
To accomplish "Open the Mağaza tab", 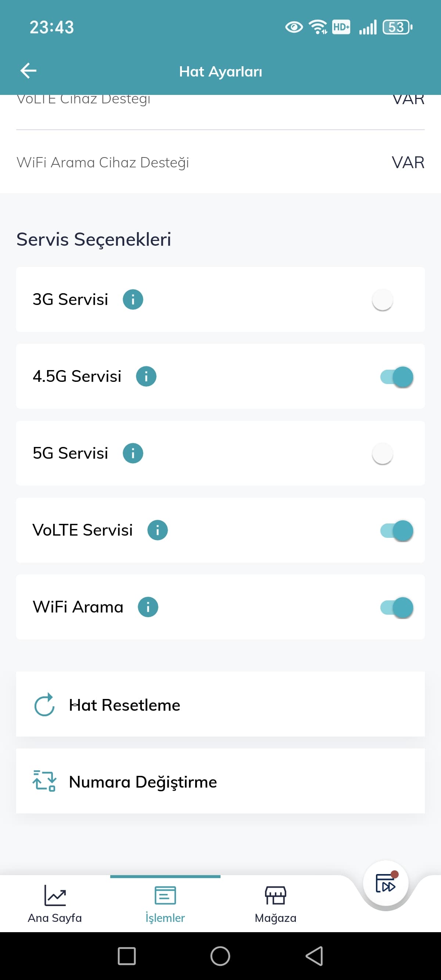I will tap(275, 903).
